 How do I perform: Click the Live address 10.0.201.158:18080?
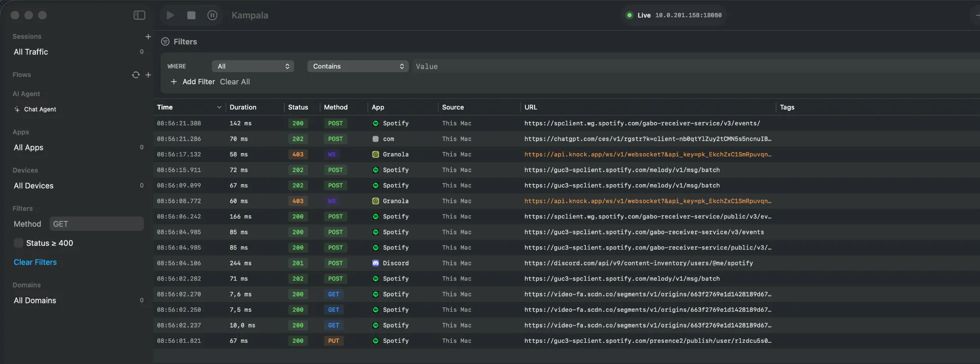688,15
